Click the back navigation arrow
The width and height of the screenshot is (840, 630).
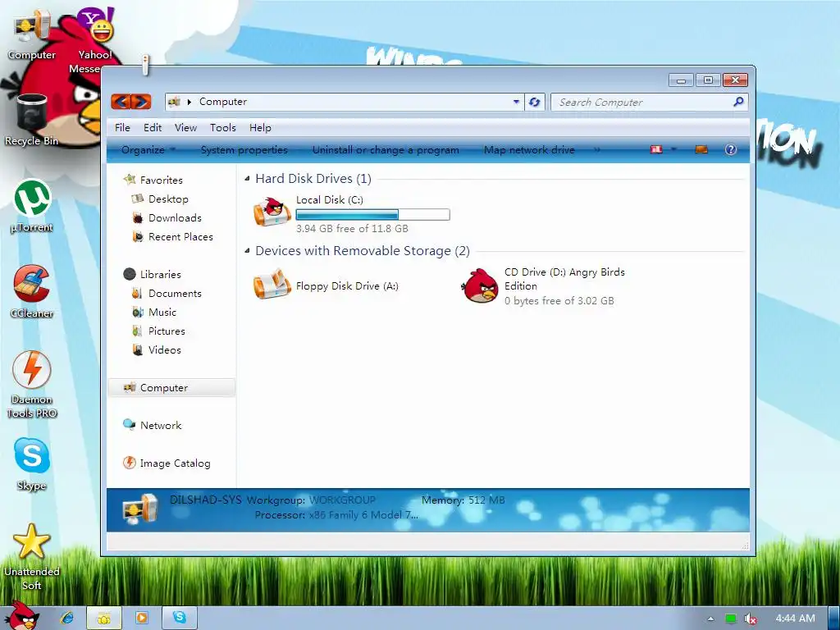click(x=121, y=101)
